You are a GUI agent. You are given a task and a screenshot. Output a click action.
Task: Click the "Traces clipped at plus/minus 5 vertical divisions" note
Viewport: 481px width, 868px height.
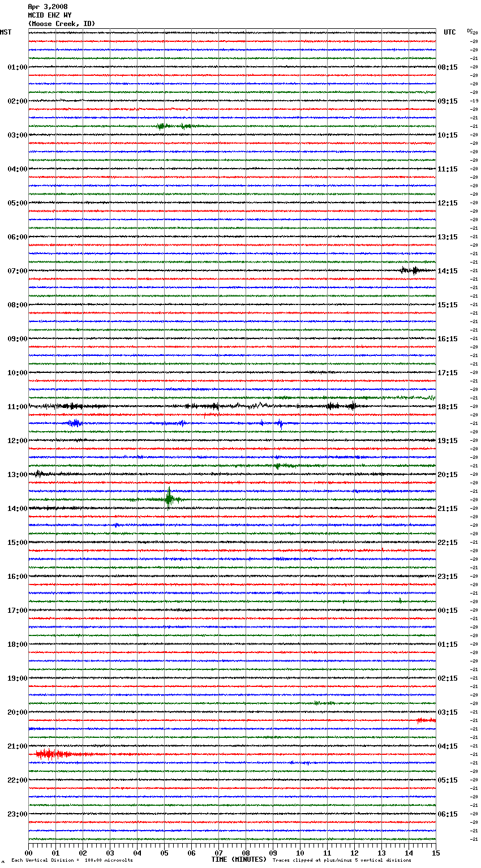[x=342, y=861]
